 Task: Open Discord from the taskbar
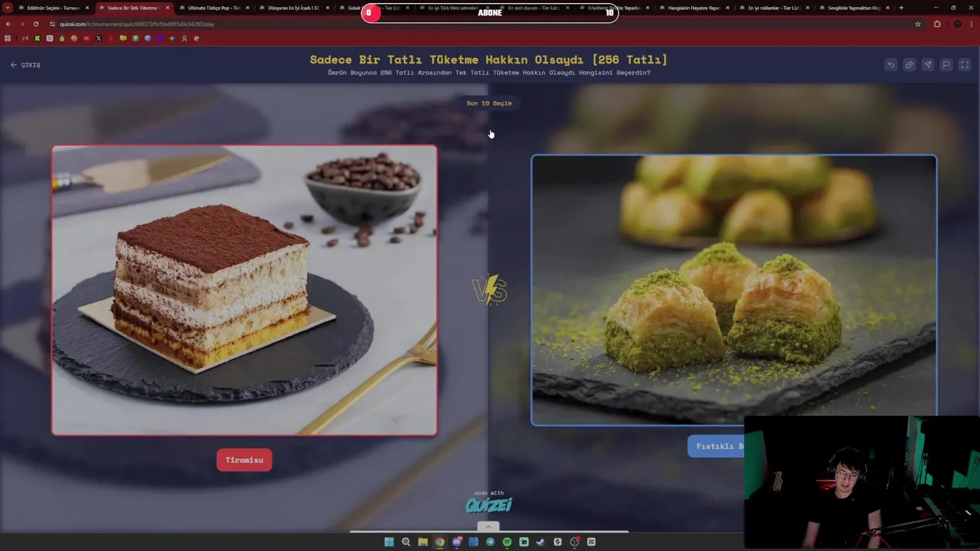457,542
